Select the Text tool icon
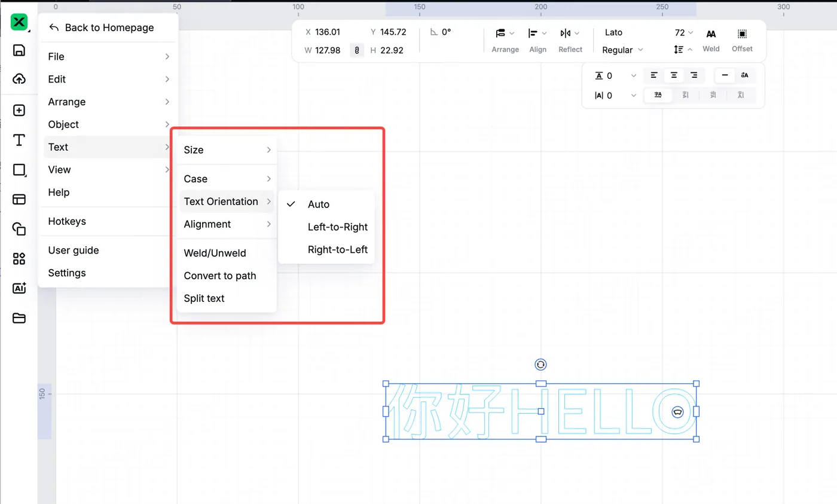Viewport: 837px width, 504px height. [x=19, y=140]
